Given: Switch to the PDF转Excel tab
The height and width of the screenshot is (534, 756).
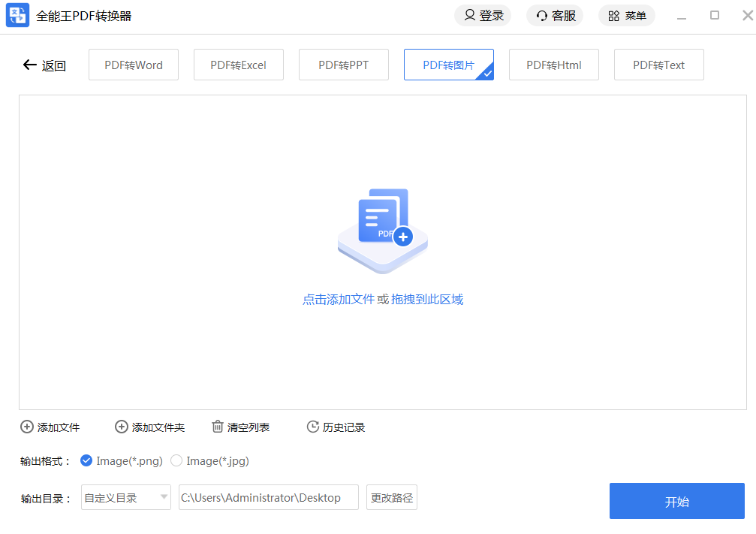Looking at the screenshot, I should tap(239, 65).
